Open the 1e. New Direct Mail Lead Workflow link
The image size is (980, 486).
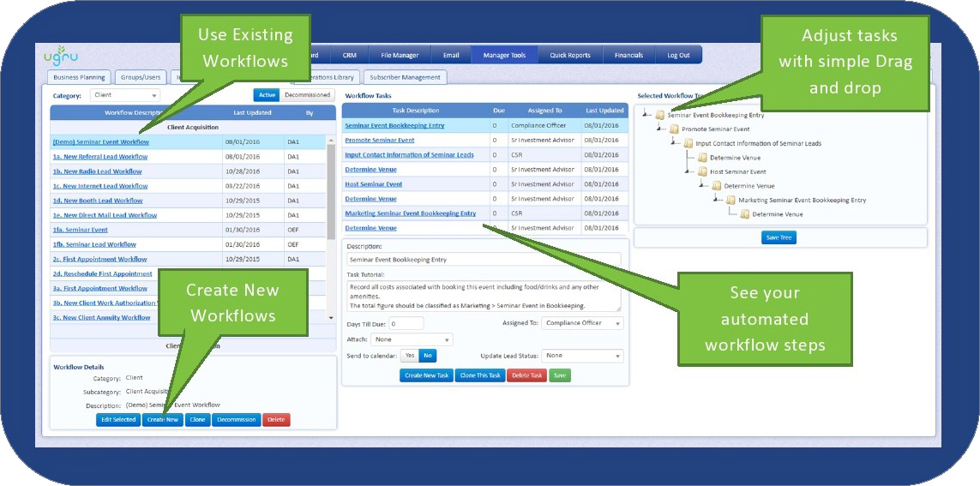coord(105,215)
